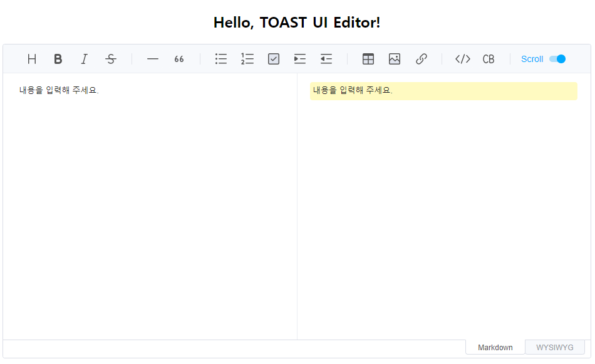Apply italic formatting
The width and height of the screenshot is (595, 364).
click(x=84, y=59)
